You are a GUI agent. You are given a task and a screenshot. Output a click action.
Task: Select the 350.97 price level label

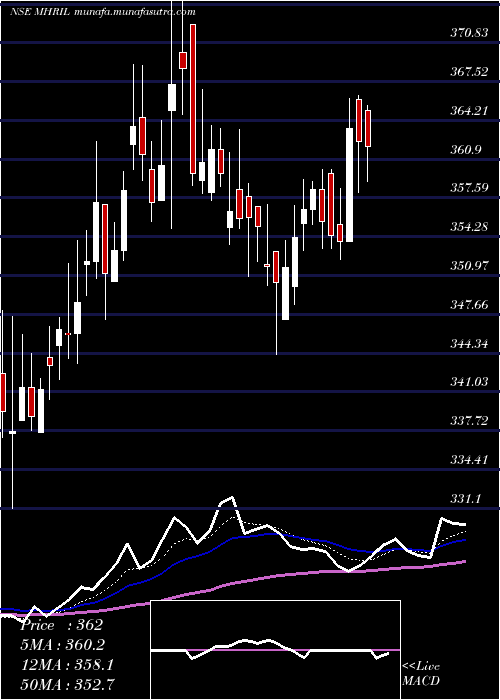pos(468,266)
